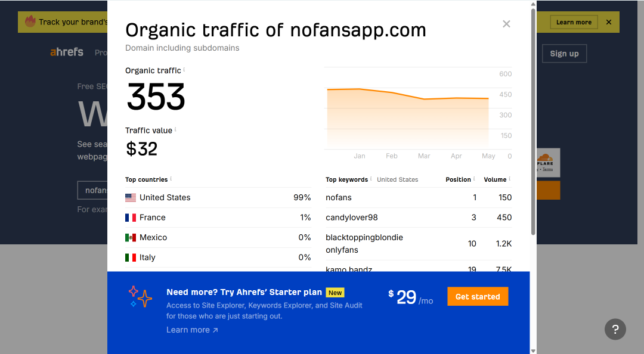Image resolution: width=644 pixels, height=354 pixels.
Task: Click the candylover98 keyword
Action: tap(352, 218)
